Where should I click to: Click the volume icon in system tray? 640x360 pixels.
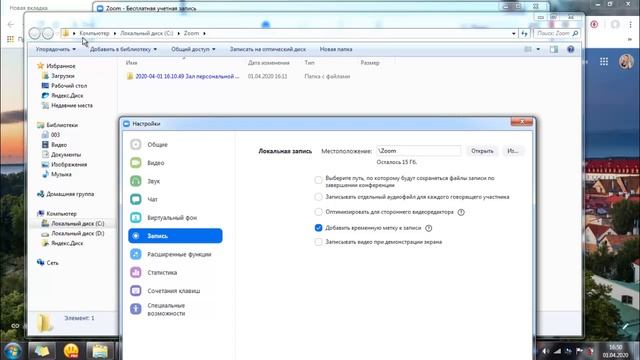point(546,351)
